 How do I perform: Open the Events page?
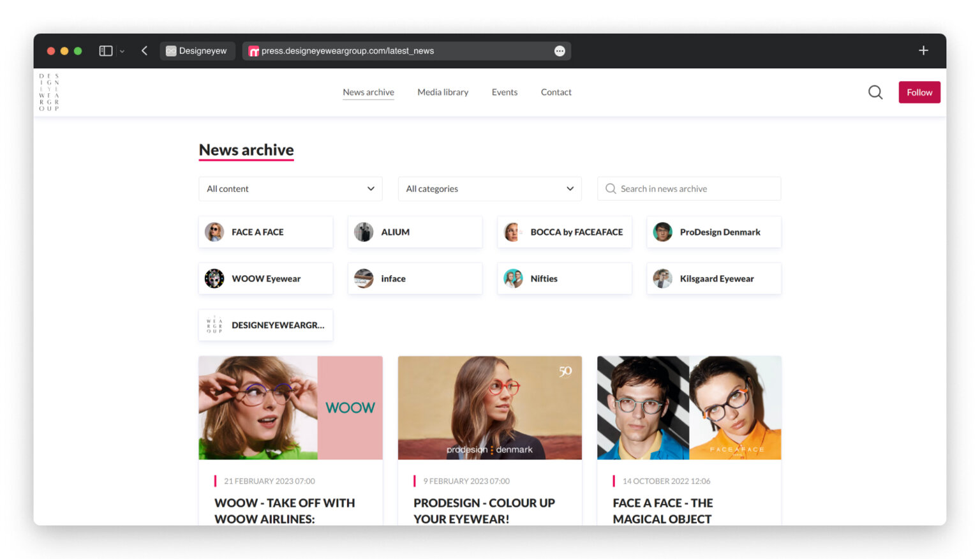click(x=504, y=92)
